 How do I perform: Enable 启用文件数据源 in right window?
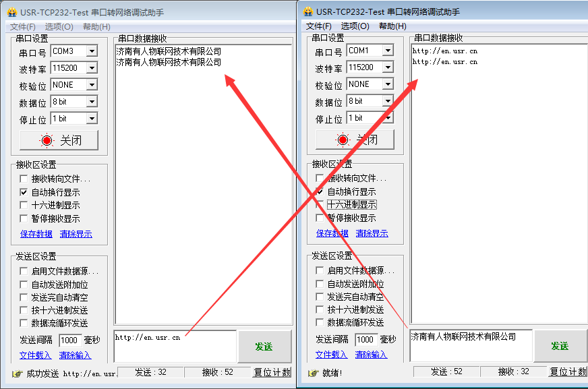coord(320,270)
